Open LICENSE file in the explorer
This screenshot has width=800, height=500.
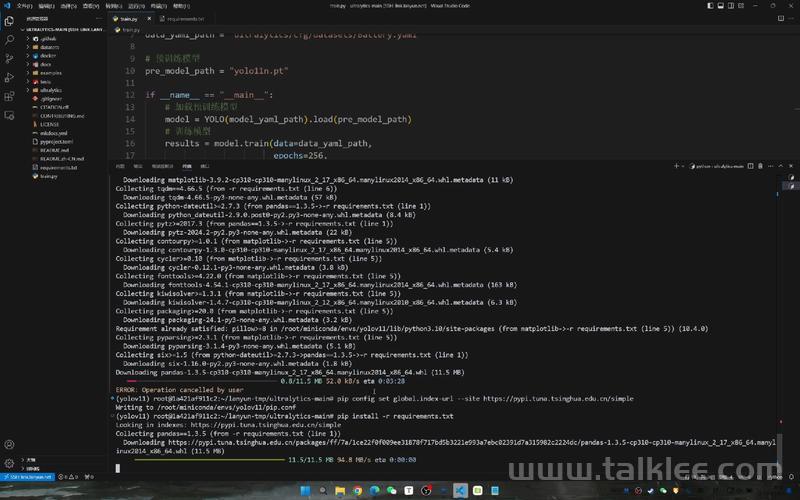[x=49, y=124]
